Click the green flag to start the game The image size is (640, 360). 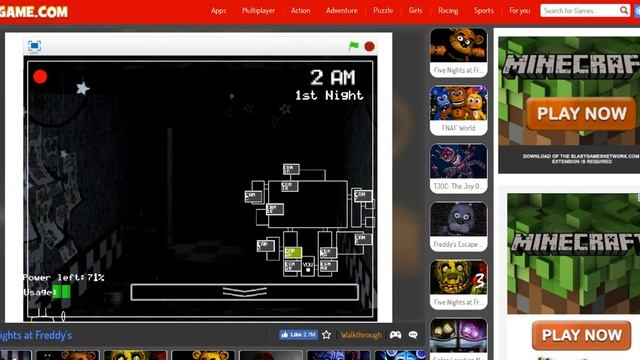tap(354, 46)
